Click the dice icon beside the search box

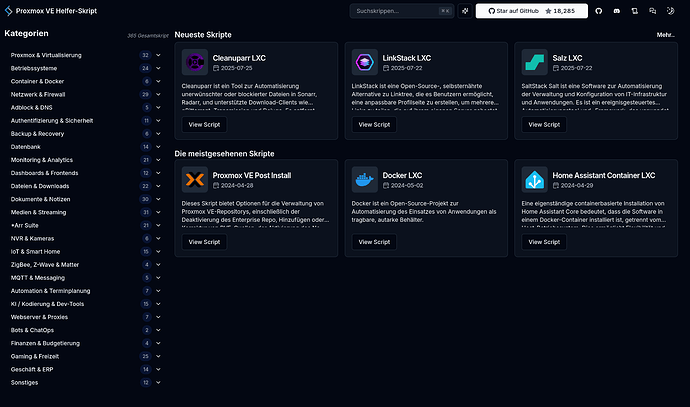click(x=465, y=11)
